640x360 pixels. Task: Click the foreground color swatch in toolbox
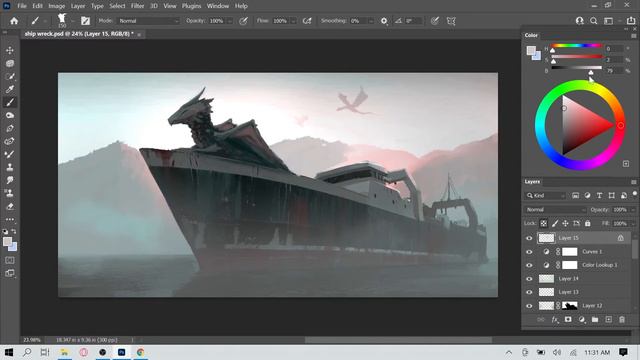pos(7,242)
